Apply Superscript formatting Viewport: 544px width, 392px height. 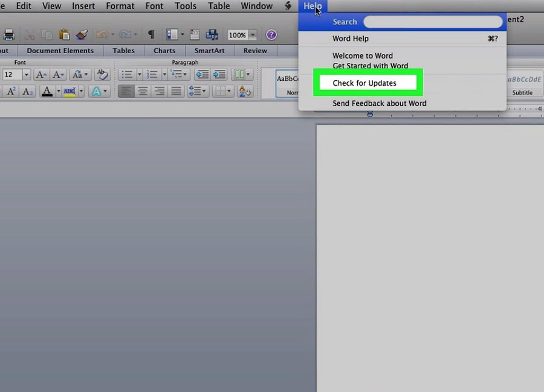tap(11, 91)
